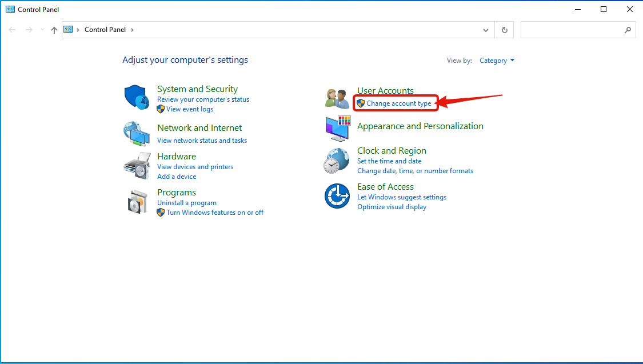Click the Control Panel icon in title bar
The width and height of the screenshot is (643, 364).
[10, 9]
